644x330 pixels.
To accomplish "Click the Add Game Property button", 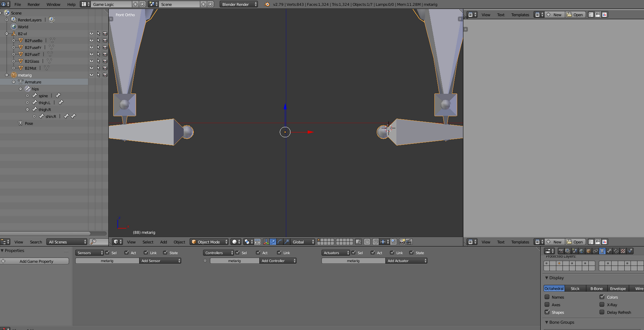I will 34,261.
